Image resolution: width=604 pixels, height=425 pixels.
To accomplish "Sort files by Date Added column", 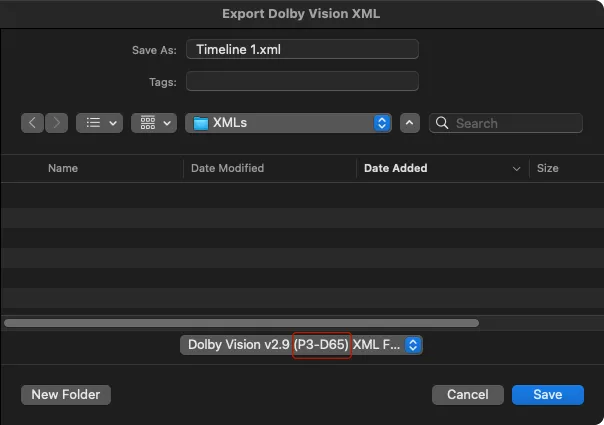I will (396, 168).
